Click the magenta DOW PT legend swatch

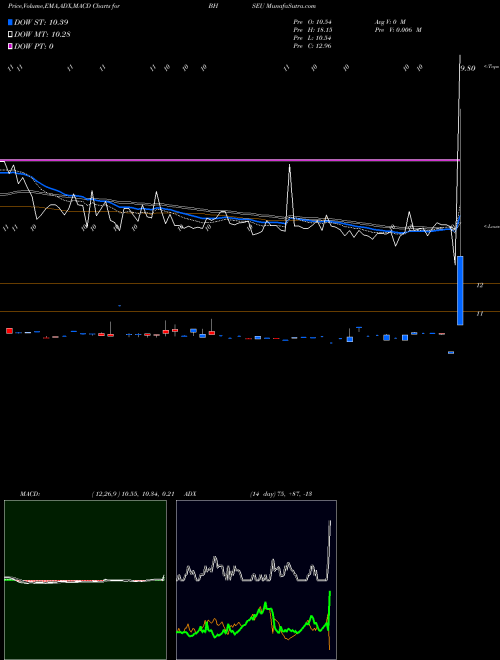10,46
